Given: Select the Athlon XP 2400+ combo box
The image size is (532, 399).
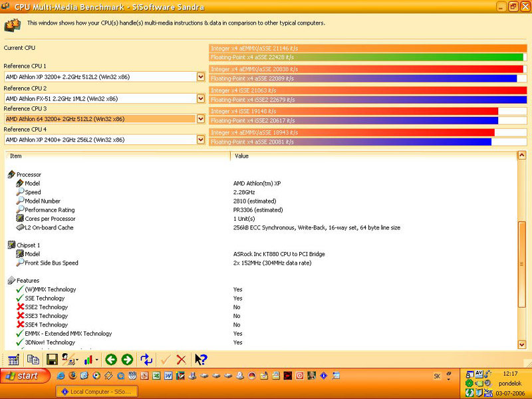Looking at the screenshot, I should (x=104, y=140).
